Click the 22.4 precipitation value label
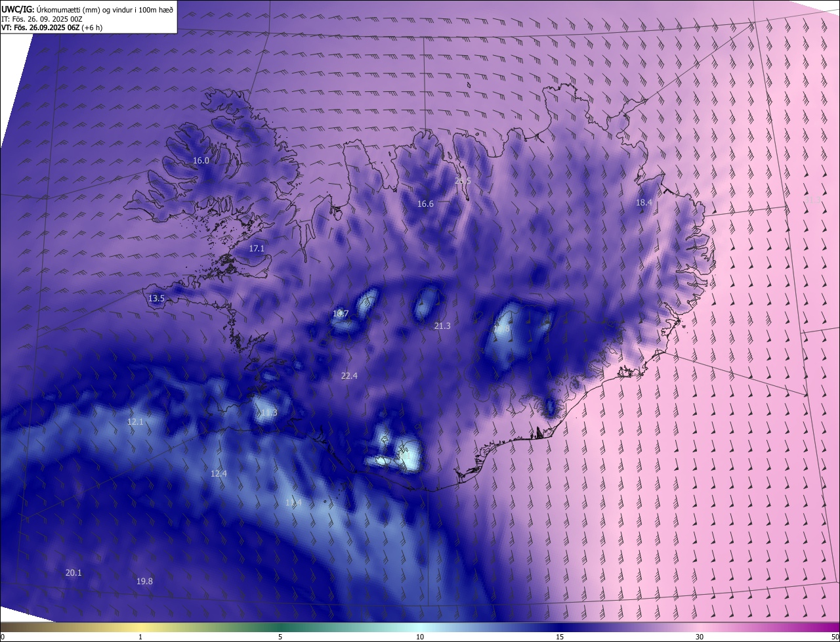The height and width of the screenshot is (642, 840). pos(349,376)
